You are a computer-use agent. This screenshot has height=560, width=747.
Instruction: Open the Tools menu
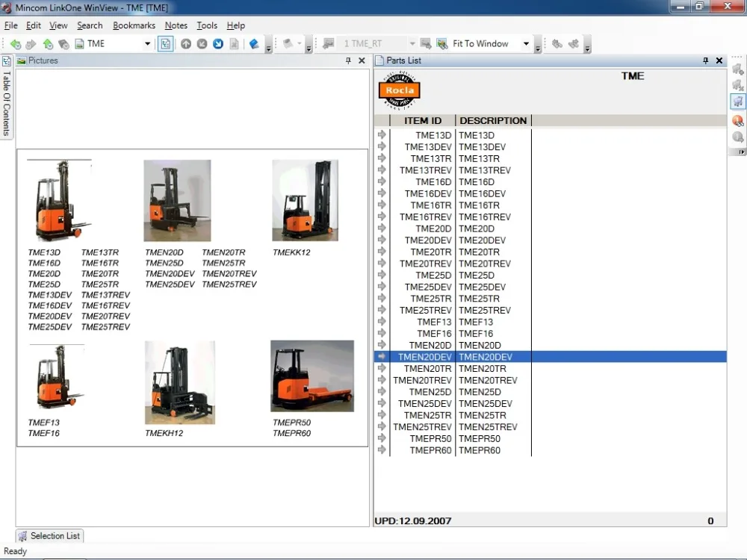[207, 25]
